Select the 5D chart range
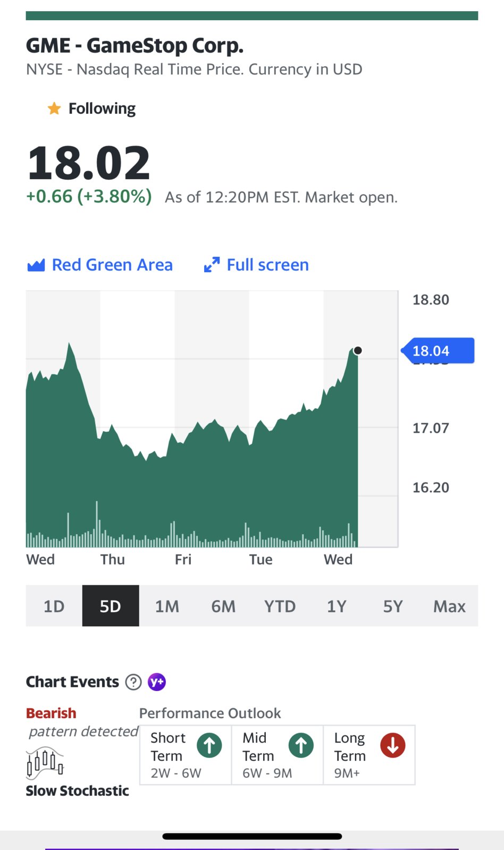The height and width of the screenshot is (850, 504). [111, 606]
